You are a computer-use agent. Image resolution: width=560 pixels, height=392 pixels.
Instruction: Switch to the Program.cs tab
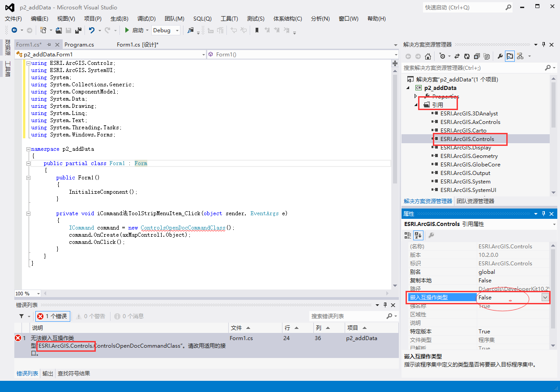point(79,44)
